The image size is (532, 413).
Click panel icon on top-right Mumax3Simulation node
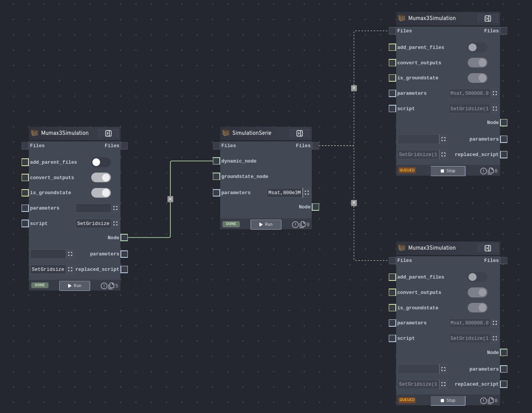[x=488, y=18]
